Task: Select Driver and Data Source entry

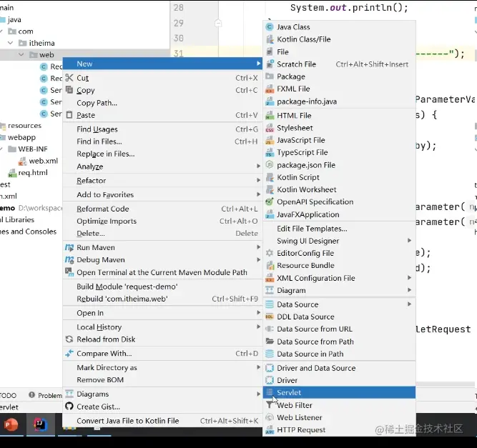Action: [x=339, y=368]
